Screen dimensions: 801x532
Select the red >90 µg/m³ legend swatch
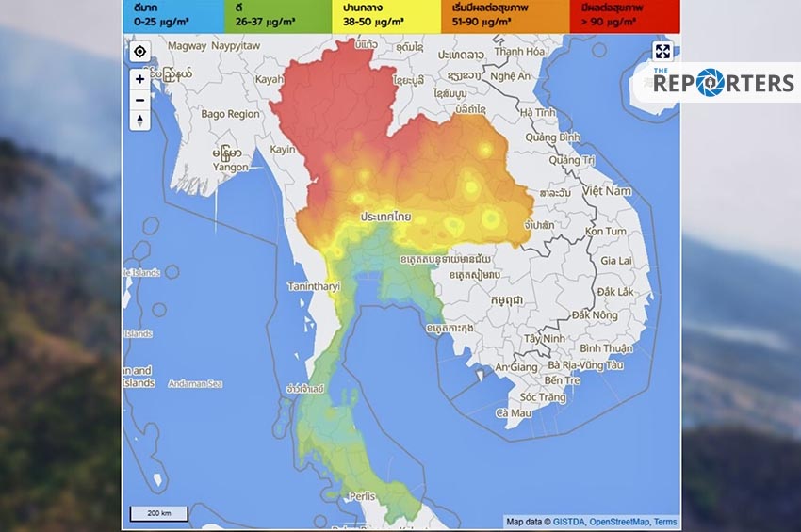(624, 16)
